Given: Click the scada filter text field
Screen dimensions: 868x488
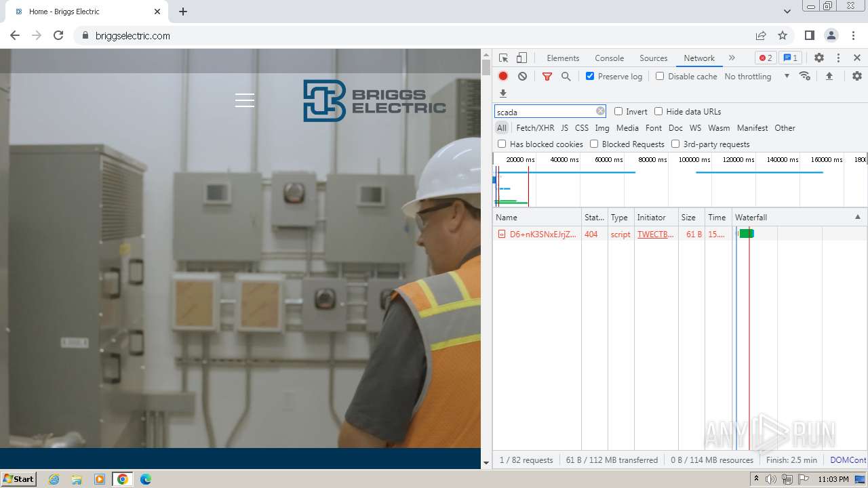Looking at the screenshot, I should pyautogui.click(x=545, y=112).
